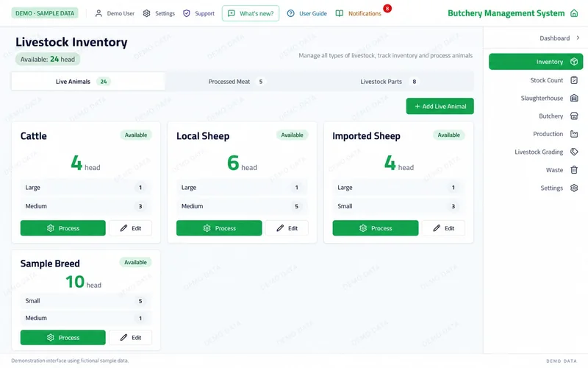Click the Demo User person icon
588x368 pixels.
98,13
